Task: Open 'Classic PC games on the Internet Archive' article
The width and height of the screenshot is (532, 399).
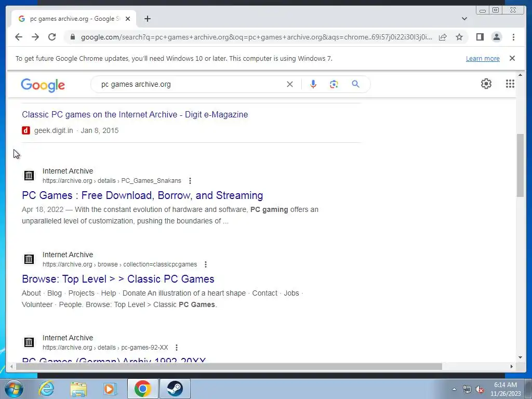Action: [x=135, y=114]
